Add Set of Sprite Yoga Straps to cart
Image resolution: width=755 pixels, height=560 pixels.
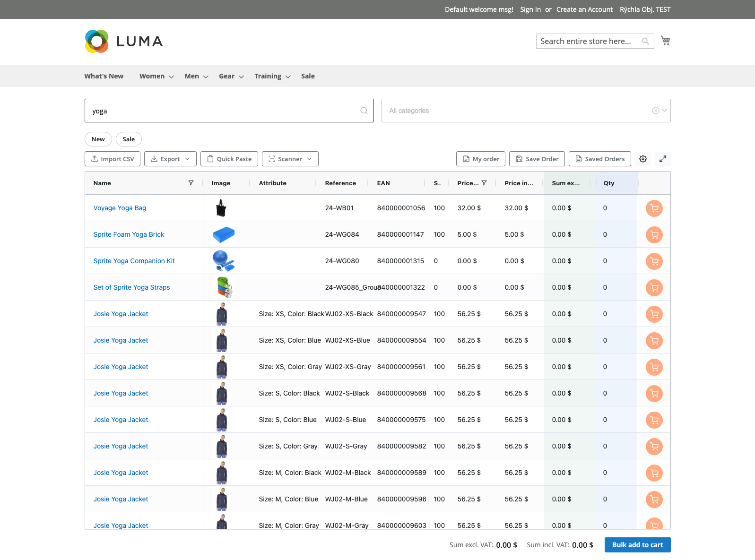pos(654,287)
